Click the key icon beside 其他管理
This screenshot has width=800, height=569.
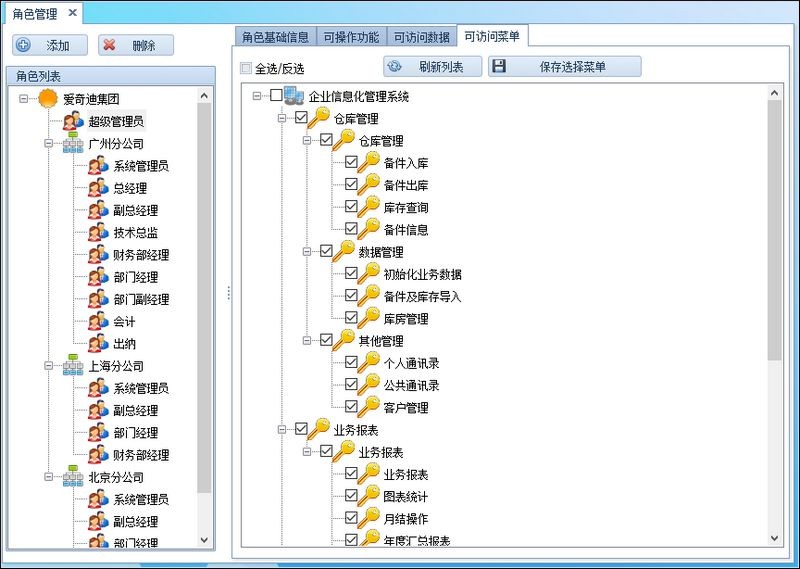pos(344,340)
